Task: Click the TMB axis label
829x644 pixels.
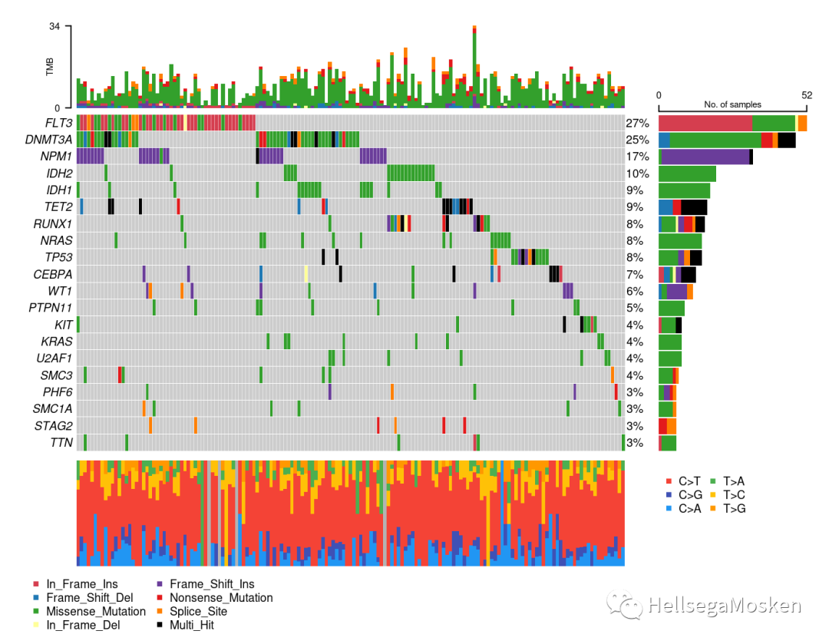Action: [50, 67]
